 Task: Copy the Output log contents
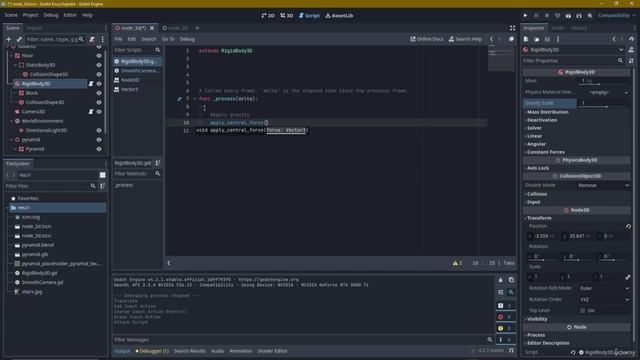click(511, 280)
